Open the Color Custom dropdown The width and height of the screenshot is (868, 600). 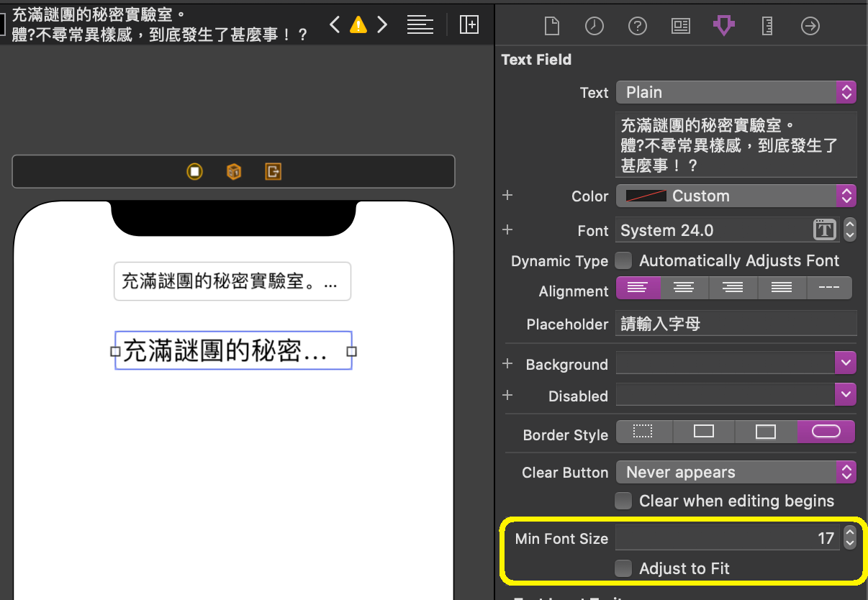coord(736,196)
